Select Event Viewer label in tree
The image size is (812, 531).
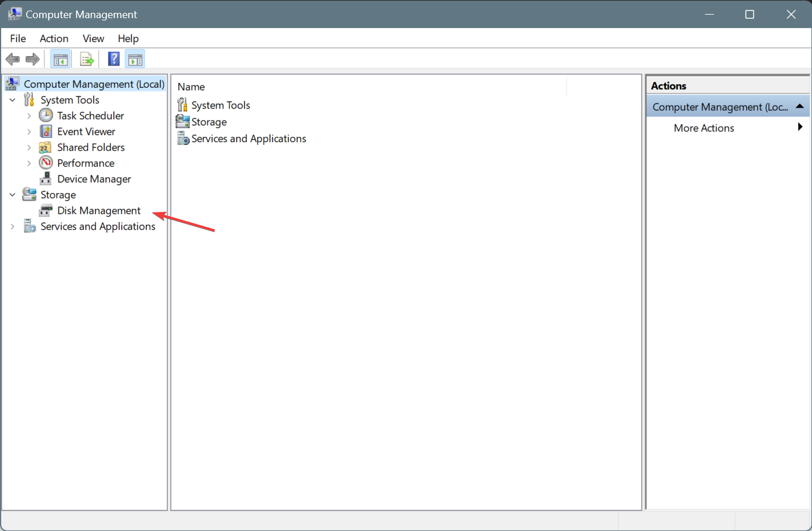coord(86,132)
